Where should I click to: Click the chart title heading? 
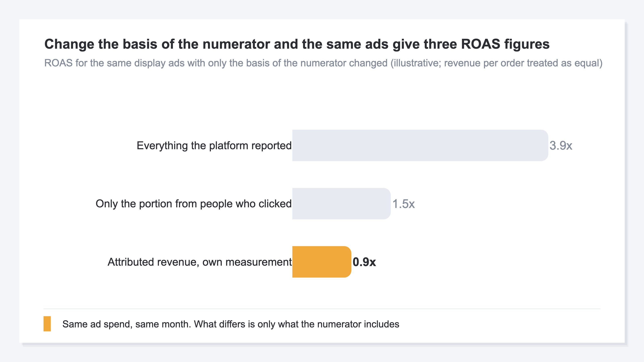[297, 44]
